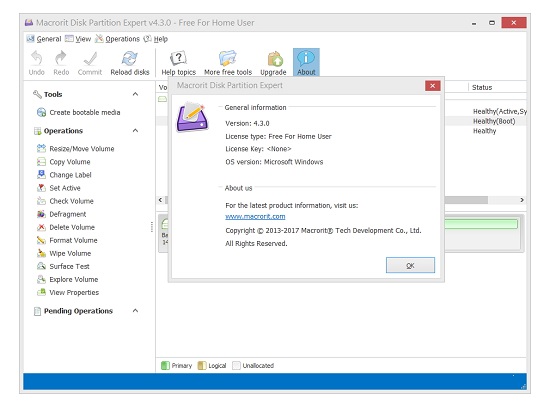Click the green partition bar in disk map

point(481,224)
